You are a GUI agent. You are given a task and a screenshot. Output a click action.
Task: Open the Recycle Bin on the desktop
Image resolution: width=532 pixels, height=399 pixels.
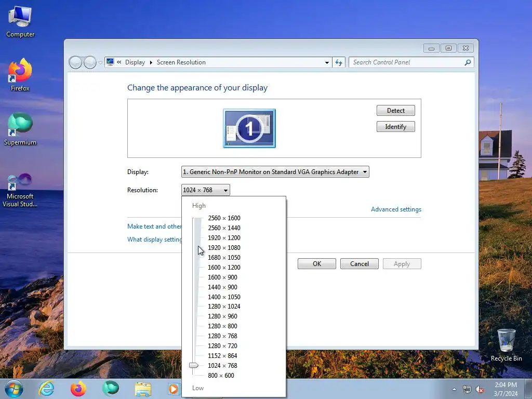pos(506,345)
